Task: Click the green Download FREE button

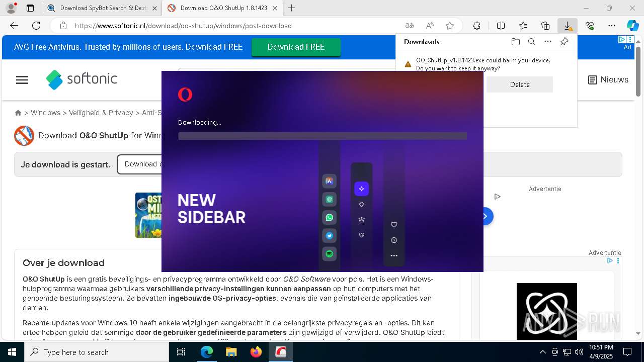Action: (296, 47)
